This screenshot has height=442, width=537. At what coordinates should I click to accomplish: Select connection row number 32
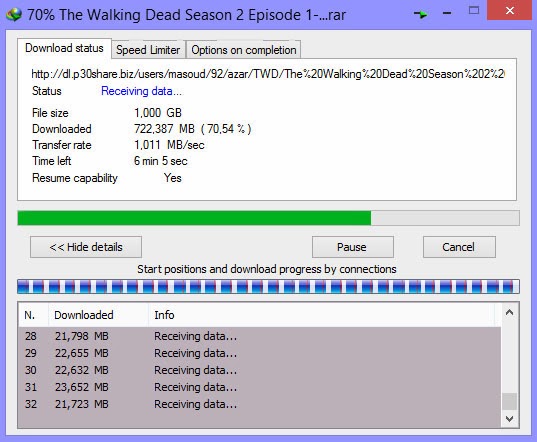point(260,404)
